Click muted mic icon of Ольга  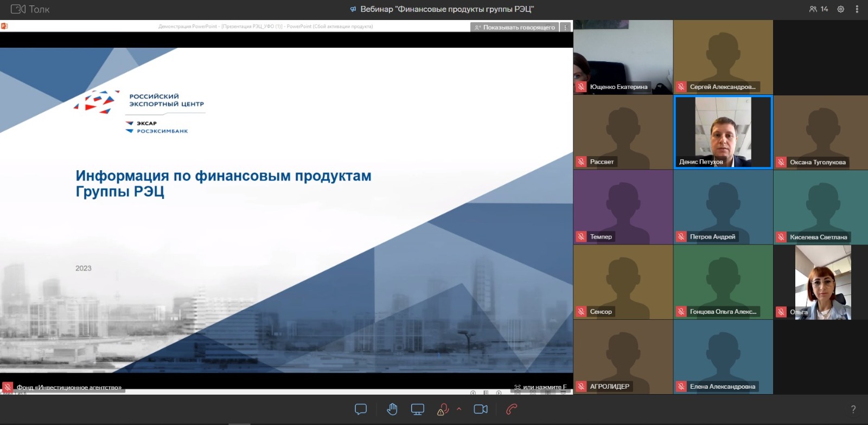pos(781,312)
